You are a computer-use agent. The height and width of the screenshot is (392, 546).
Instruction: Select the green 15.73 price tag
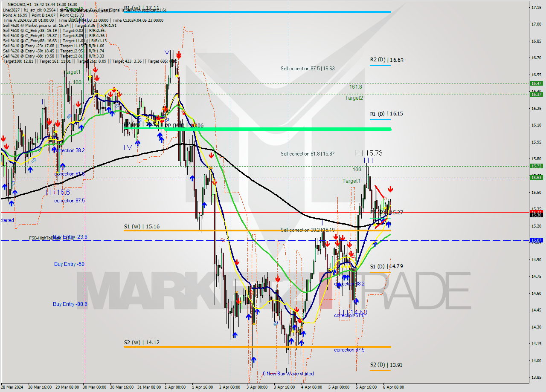[x=536, y=166]
